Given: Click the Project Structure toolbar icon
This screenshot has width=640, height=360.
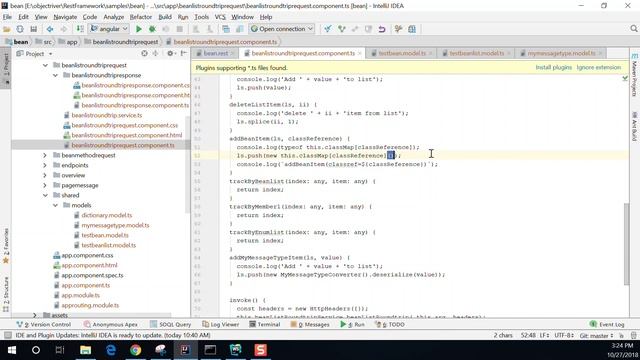Looking at the screenshot, I should tap(412, 29).
